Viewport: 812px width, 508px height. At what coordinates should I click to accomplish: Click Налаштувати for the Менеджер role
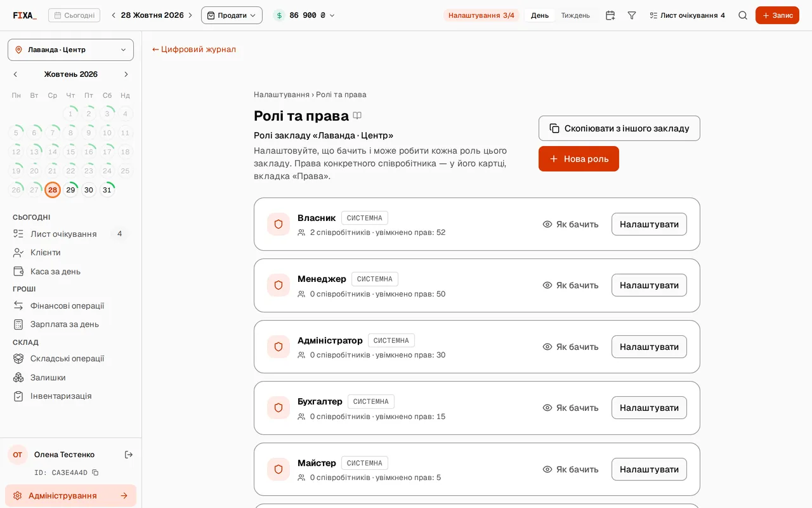click(x=649, y=285)
